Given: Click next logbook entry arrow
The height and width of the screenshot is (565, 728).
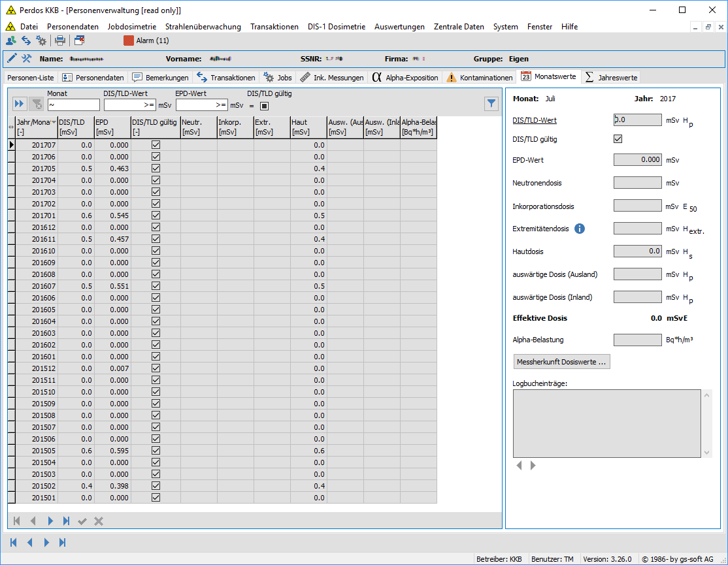Looking at the screenshot, I should [533, 465].
